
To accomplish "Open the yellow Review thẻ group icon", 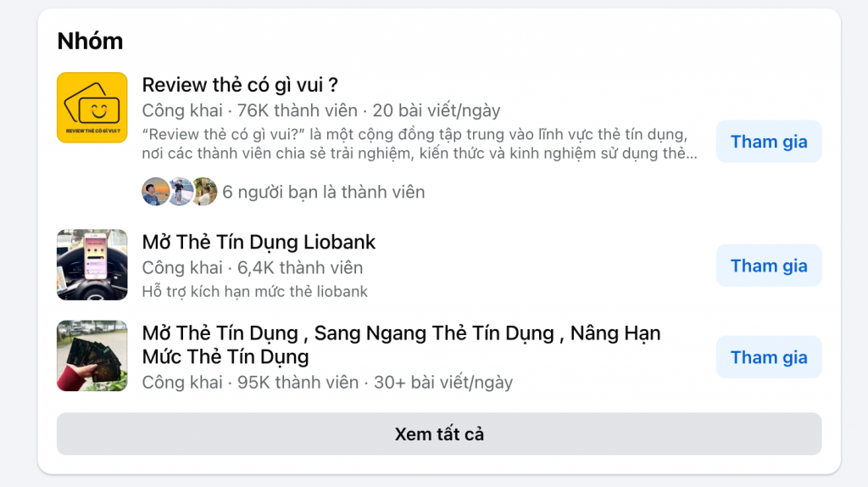I will pos(92,108).
